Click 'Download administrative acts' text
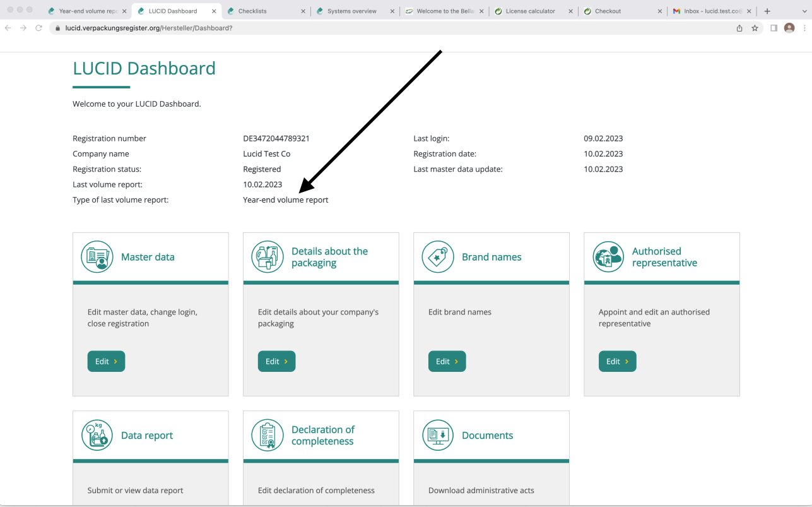812x507 pixels. coord(481,491)
